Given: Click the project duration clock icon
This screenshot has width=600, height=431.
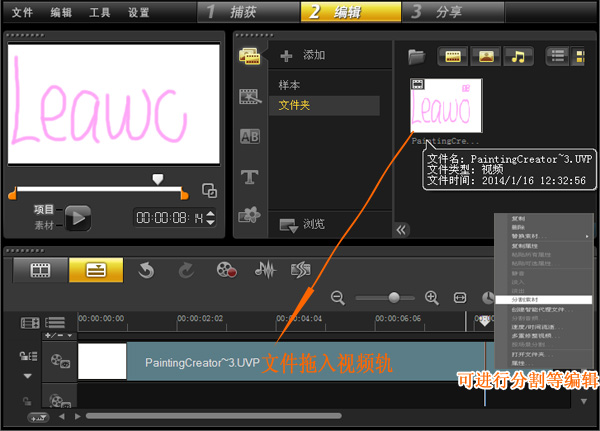Looking at the screenshot, I should (x=488, y=297).
